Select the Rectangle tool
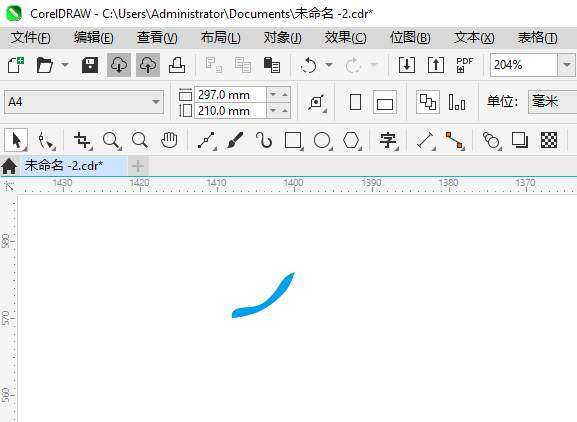This screenshot has height=422, width=577. click(x=294, y=140)
